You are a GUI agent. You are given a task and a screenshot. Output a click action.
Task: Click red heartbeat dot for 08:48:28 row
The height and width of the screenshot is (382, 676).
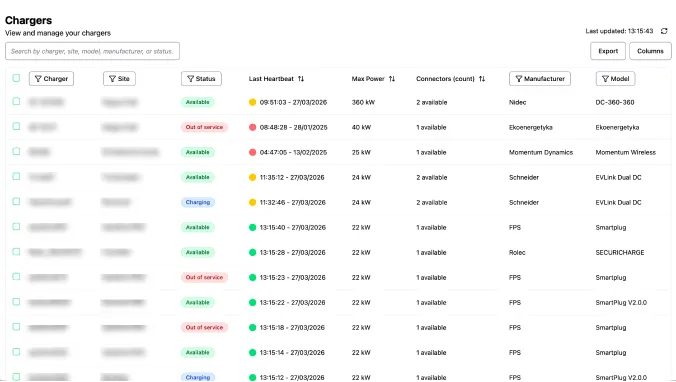(253, 127)
